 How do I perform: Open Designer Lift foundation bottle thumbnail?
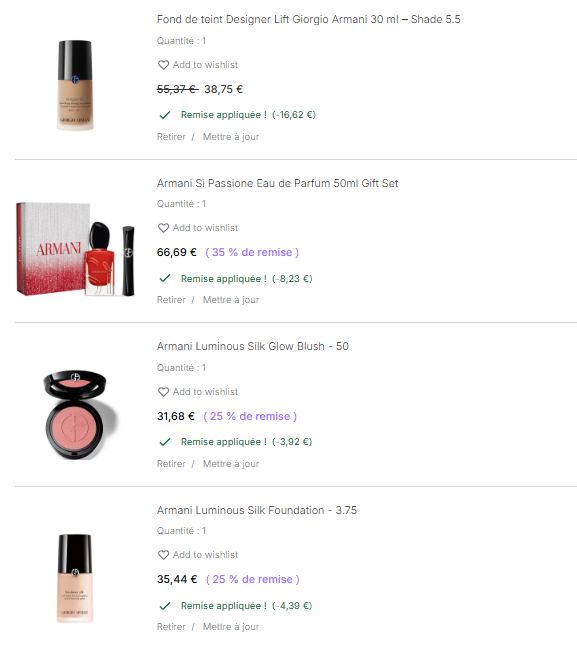75,85
